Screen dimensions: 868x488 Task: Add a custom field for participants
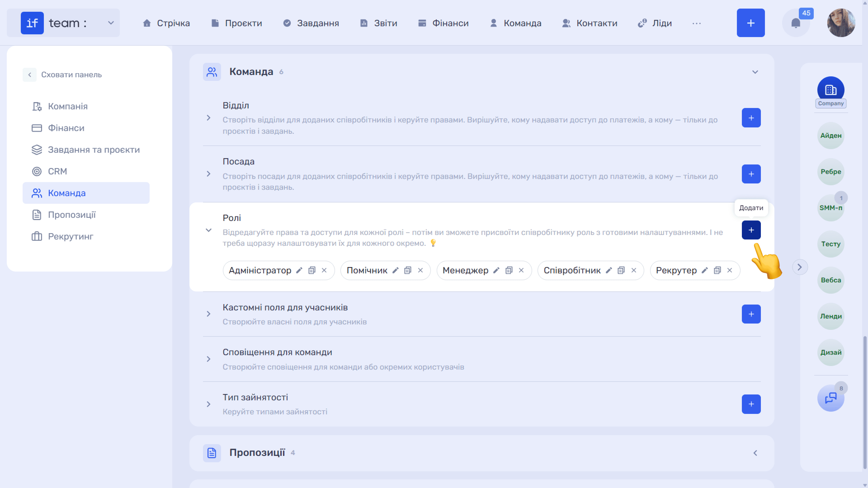pyautogui.click(x=751, y=314)
